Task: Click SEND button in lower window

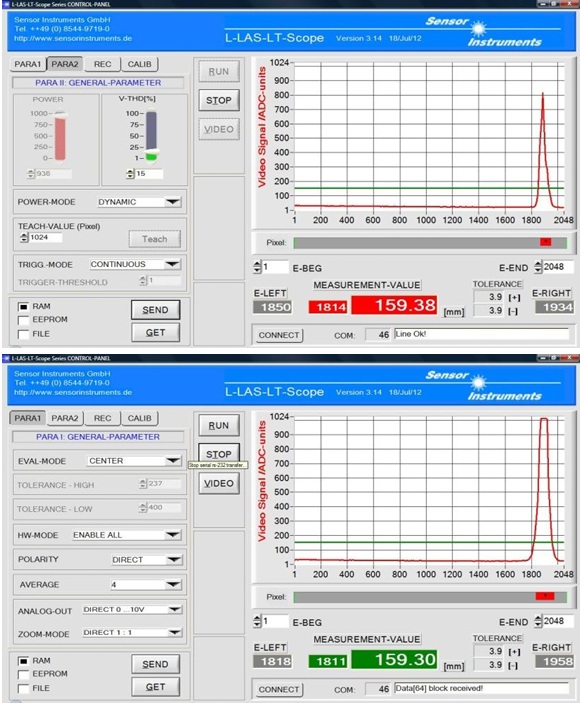Action: point(155,664)
